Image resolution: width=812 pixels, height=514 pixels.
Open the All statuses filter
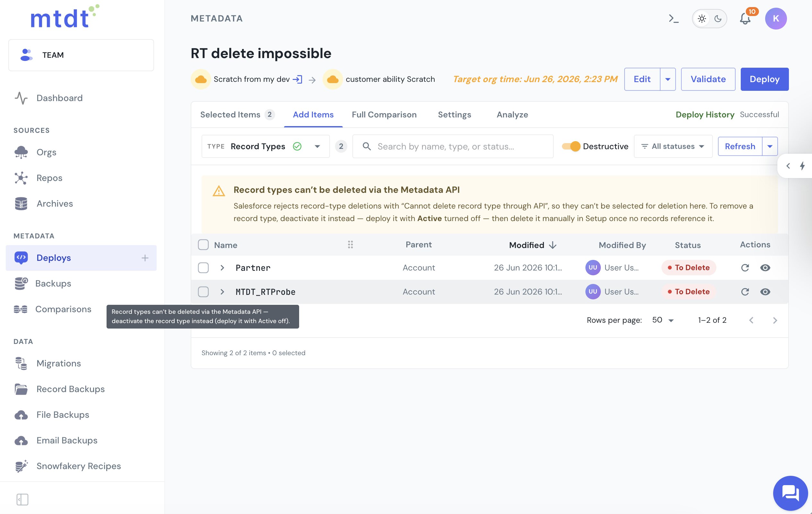click(673, 146)
